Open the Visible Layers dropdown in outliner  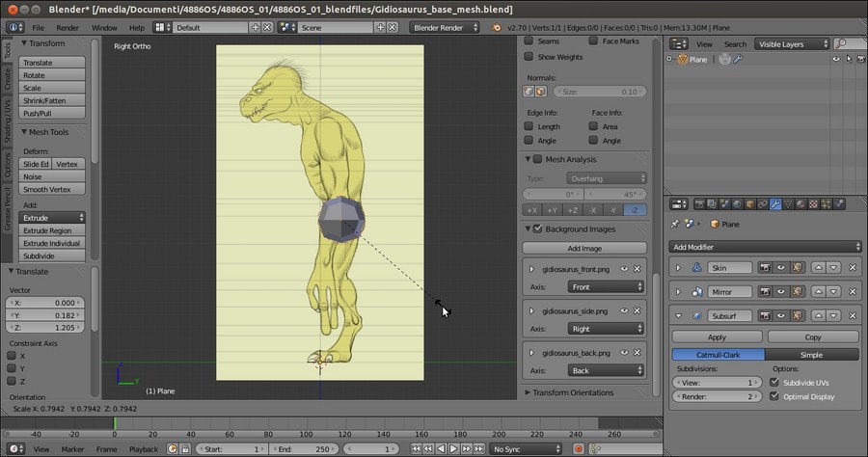792,43
